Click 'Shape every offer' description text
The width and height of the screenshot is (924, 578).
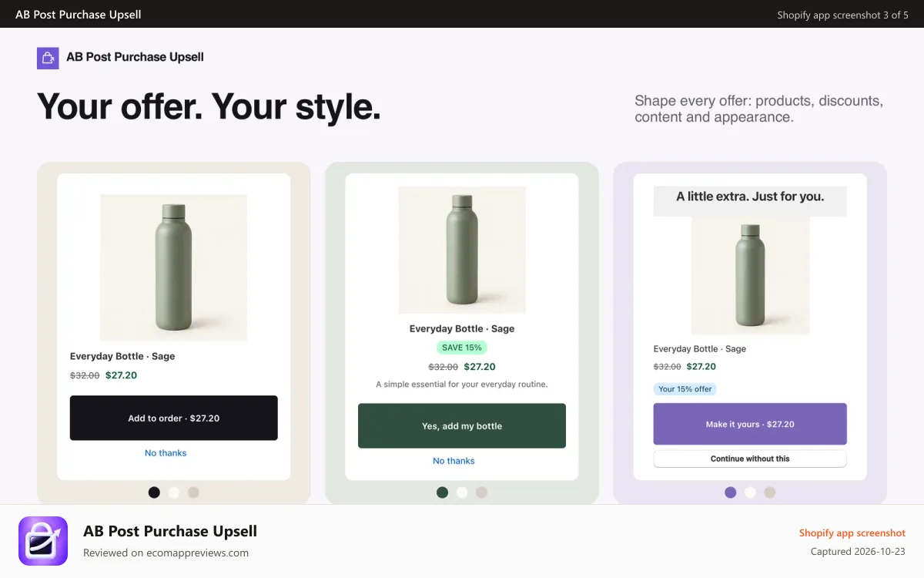pyautogui.click(x=758, y=109)
